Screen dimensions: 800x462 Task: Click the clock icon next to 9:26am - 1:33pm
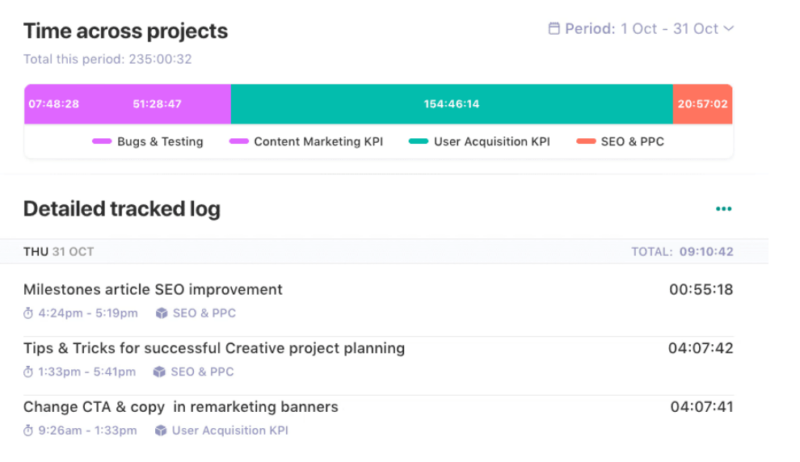[x=28, y=430]
